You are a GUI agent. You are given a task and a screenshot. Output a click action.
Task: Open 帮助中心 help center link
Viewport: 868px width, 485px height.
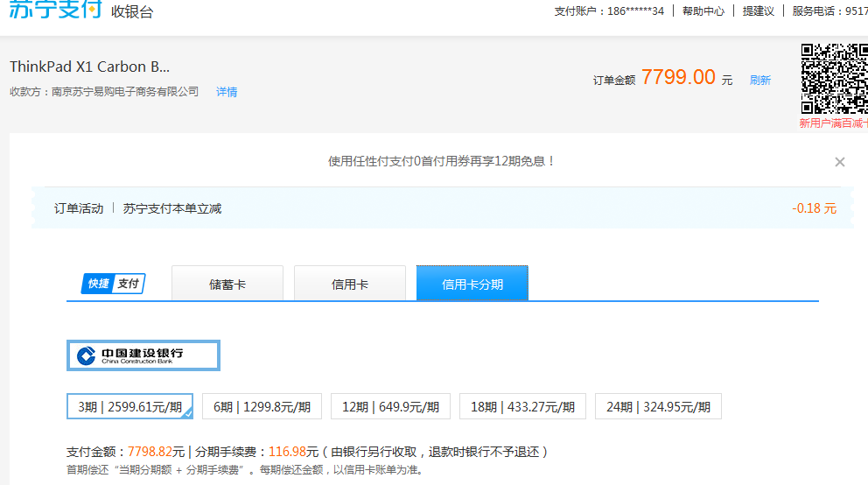tap(703, 11)
